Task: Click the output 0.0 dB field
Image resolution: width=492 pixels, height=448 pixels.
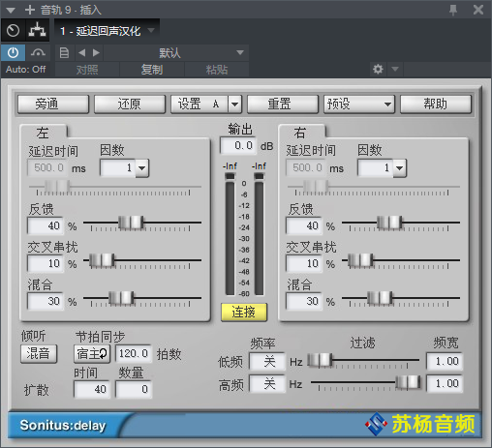Action: (238, 146)
